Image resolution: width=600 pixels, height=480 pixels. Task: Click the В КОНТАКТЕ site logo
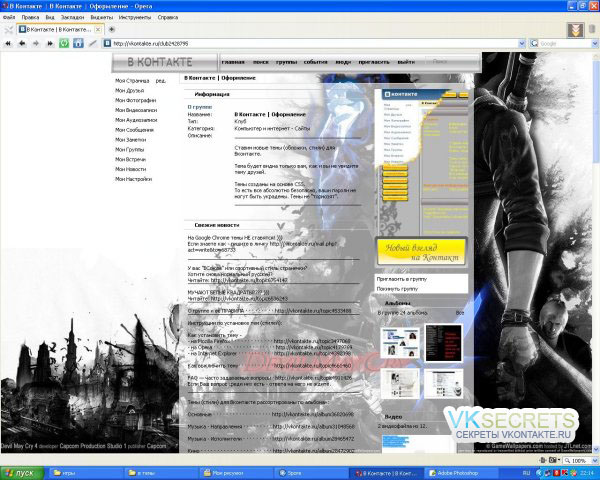(x=160, y=62)
